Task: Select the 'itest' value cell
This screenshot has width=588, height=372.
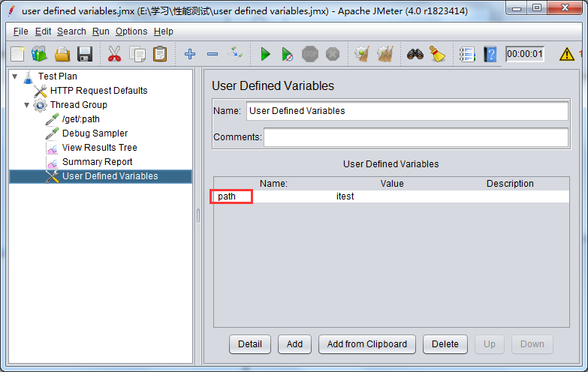Action: click(x=392, y=196)
